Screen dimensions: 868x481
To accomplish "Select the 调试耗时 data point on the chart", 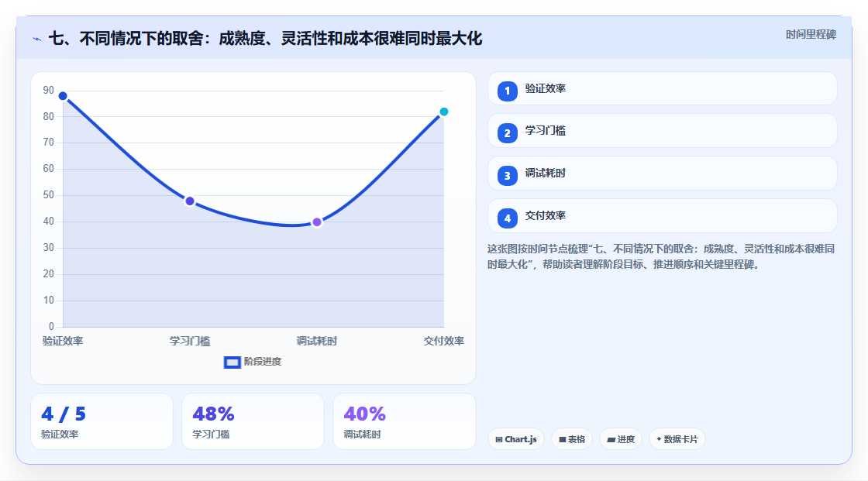I will pos(317,222).
